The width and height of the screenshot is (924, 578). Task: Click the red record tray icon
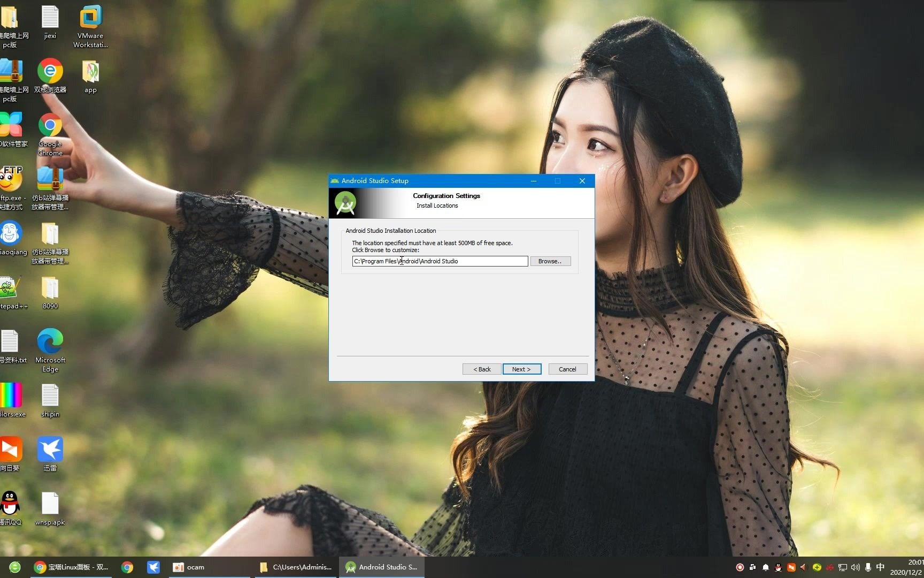tap(740, 567)
